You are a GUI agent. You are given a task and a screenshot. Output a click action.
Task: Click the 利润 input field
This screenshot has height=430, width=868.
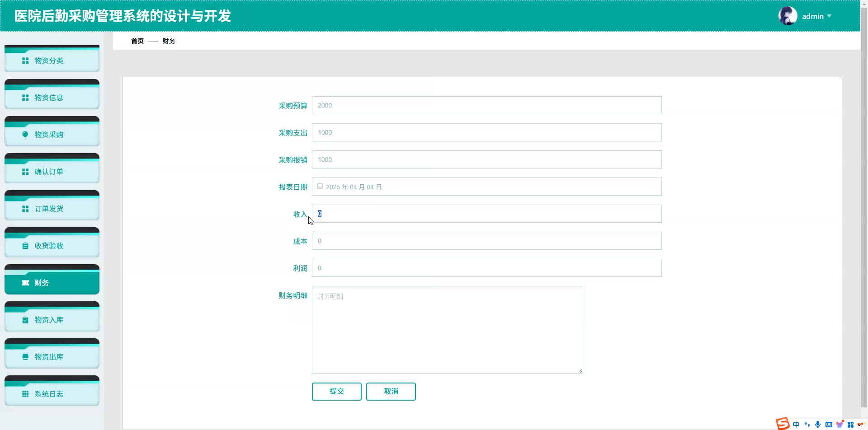click(x=487, y=268)
